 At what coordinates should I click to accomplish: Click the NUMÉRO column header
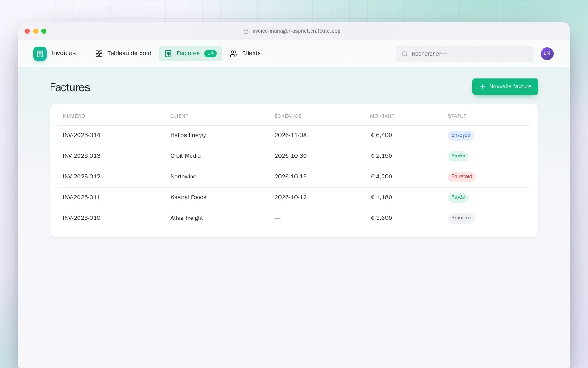74,116
